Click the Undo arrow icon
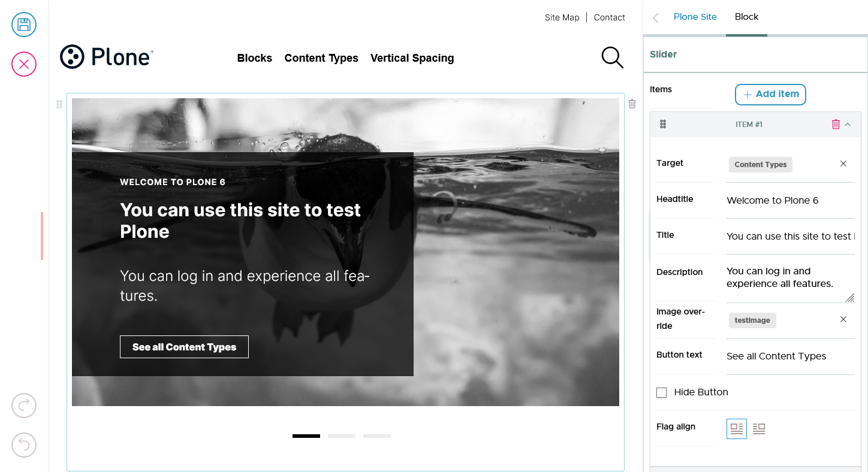Screen dimensions: 868x472 click(24, 445)
